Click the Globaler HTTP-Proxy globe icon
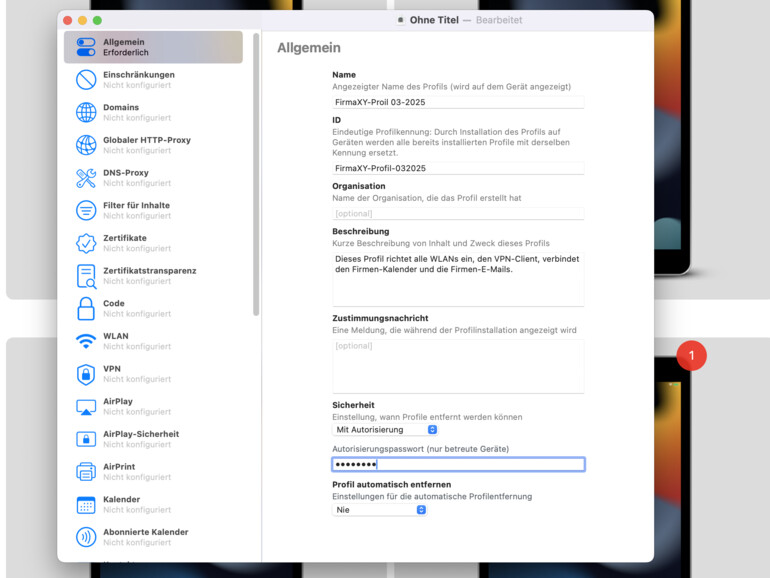This screenshot has width=770, height=578. pyautogui.click(x=86, y=145)
